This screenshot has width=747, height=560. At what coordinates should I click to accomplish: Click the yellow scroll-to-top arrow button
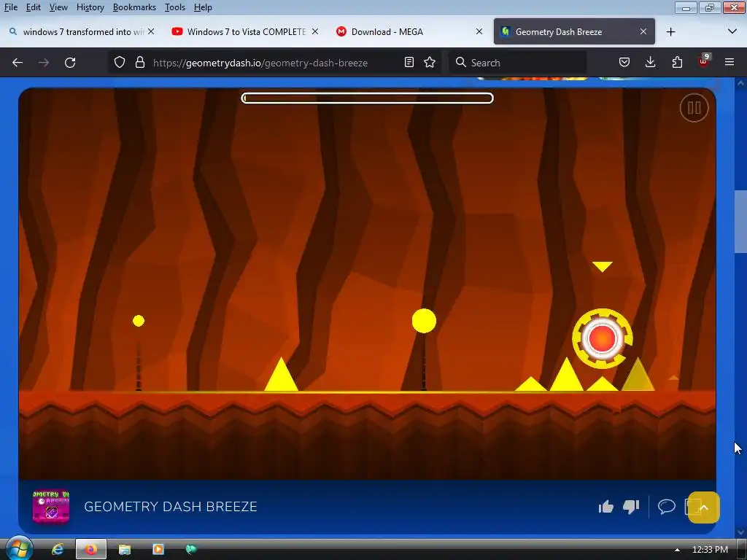(704, 507)
